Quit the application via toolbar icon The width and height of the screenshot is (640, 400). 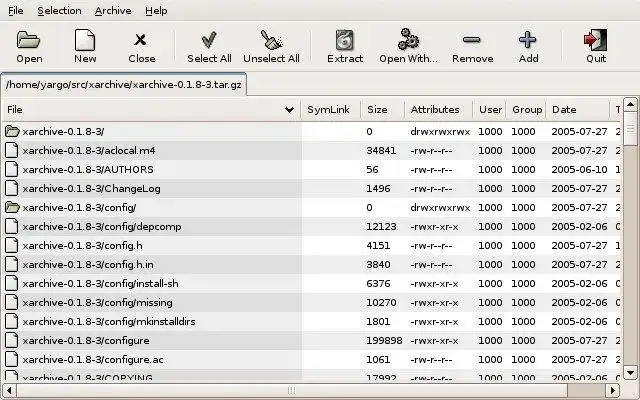[596, 40]
